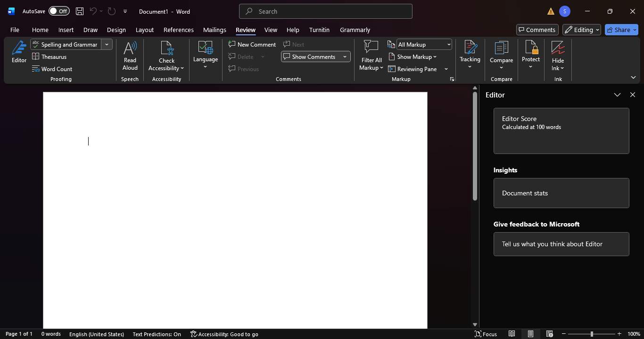Toggle AutoSave off switch
This screenshot has height=339, width=644.
click(58, 11)
